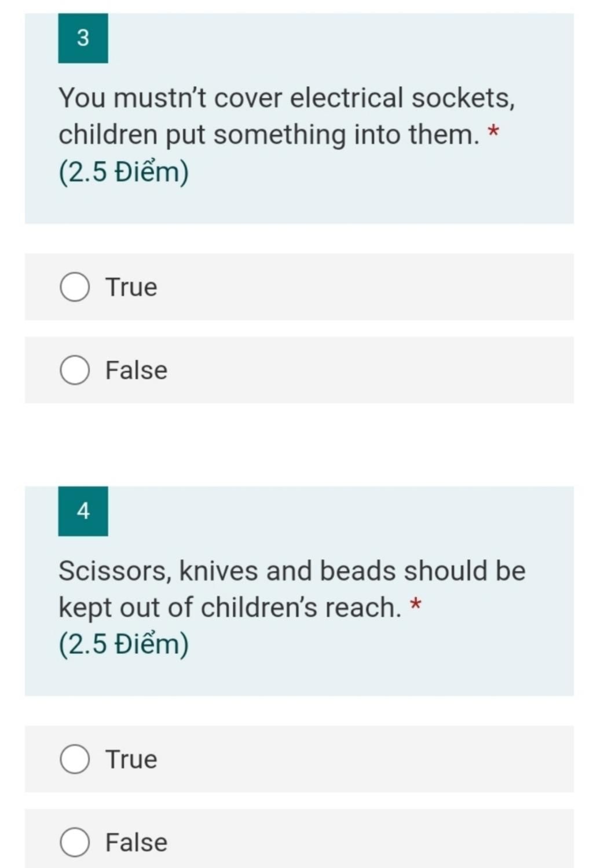This screenshot has width=593, height=868.
Task: Click the red required asterisk of question 3
Action: [x=493, y=133]
